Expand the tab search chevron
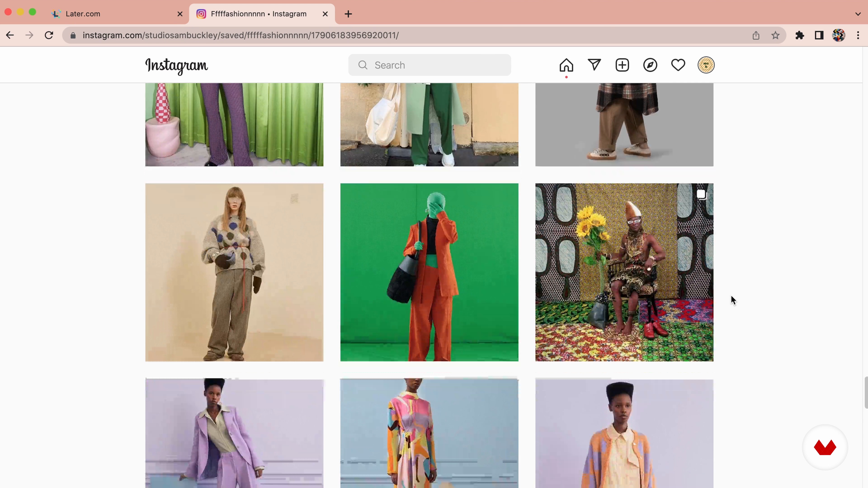 coord(858,14)
